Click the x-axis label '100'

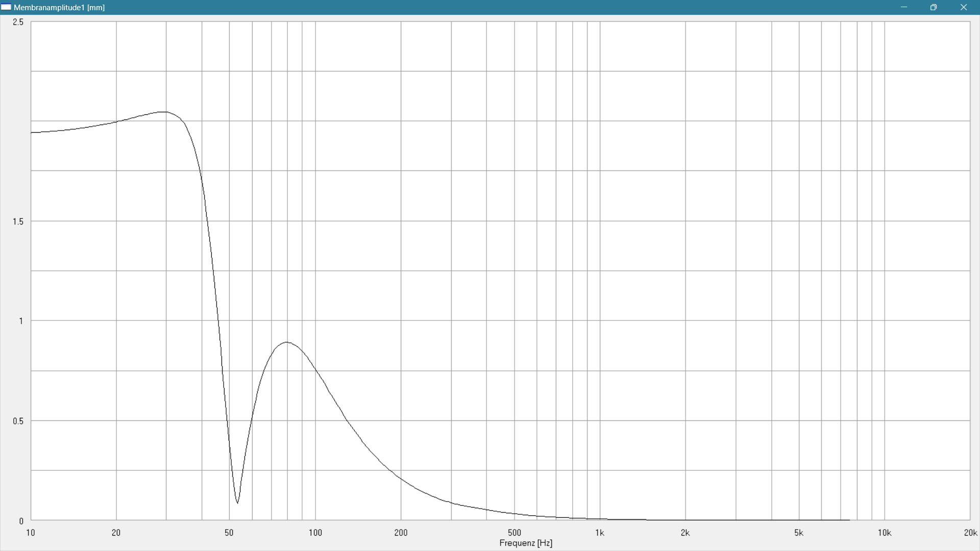click(x=315, y=533)
